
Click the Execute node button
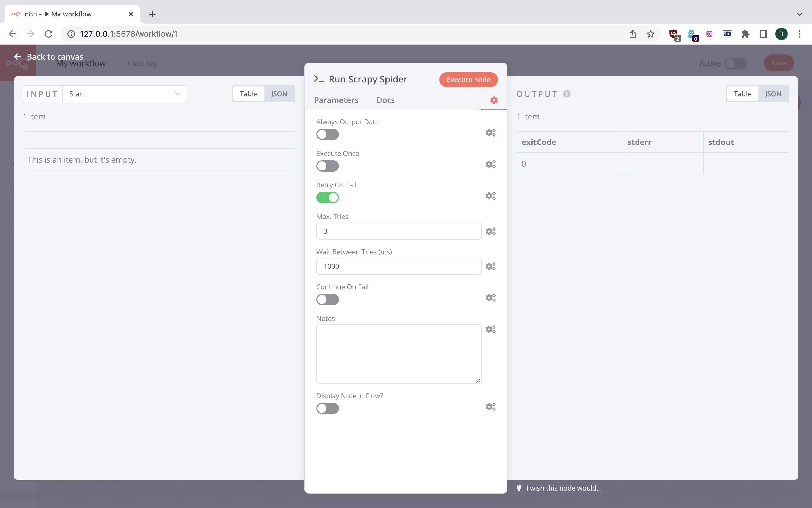point(468,80)
